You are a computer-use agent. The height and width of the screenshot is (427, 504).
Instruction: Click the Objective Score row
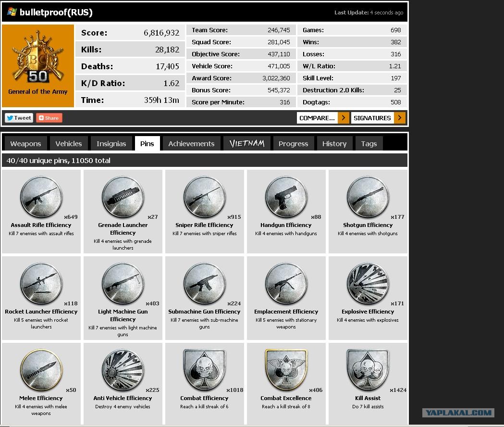(x=241, y=54)
